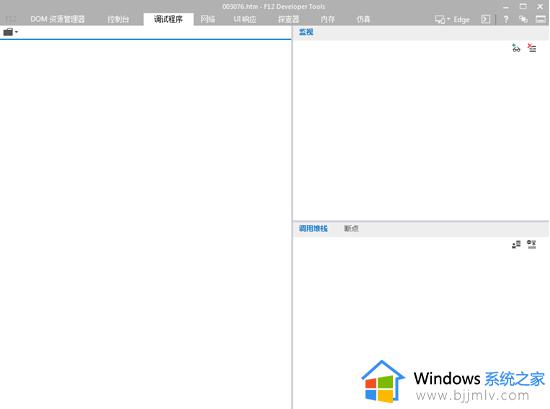Click the add watch icon
The image size is (550, 409).
[516, 48]
